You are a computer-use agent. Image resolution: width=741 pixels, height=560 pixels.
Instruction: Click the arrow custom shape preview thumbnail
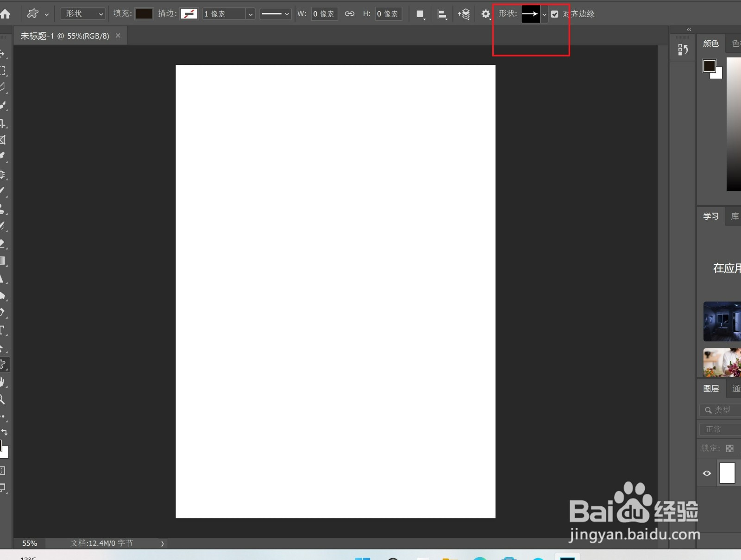tap(531, 14)
